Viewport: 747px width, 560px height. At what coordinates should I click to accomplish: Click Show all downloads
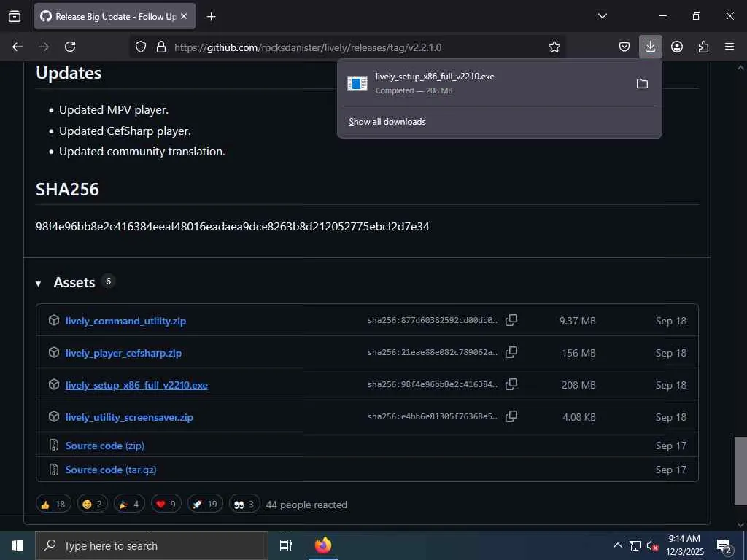387,122
